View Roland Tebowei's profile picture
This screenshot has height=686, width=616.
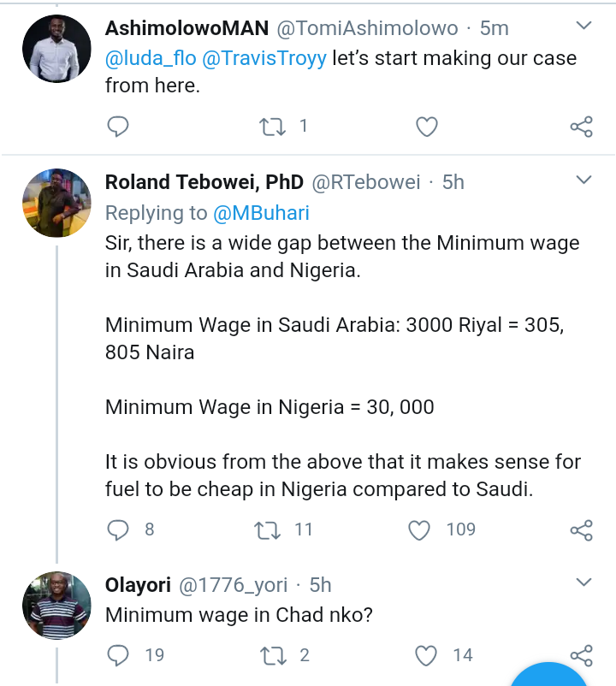click(x=56, y=203)
